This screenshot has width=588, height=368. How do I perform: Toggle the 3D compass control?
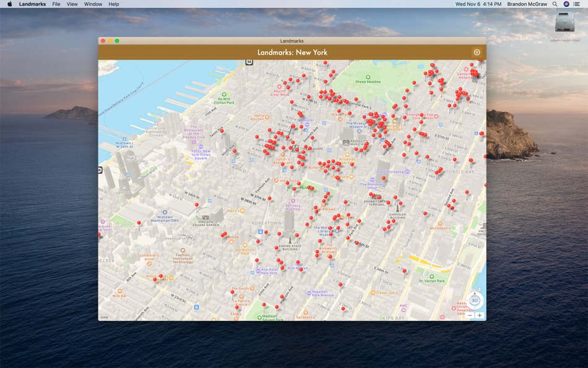(474, 300)
